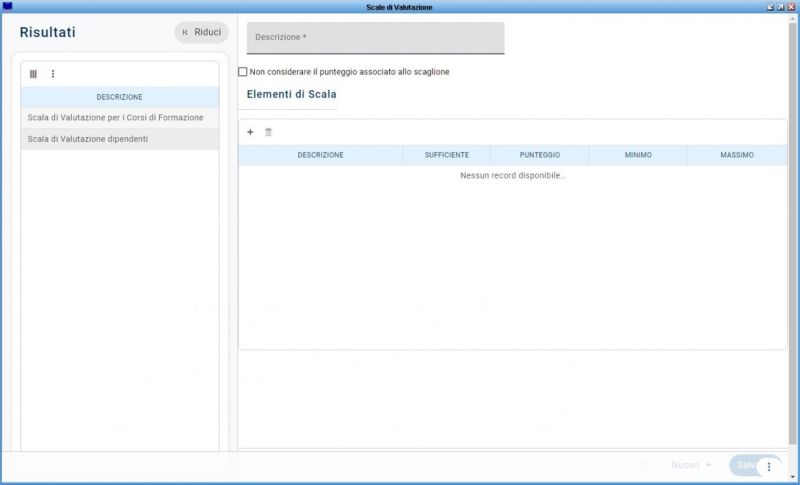Open the floating three-dot menu at bottom right
This screenshot has height=485, width=800.
(x=768, y=466)
